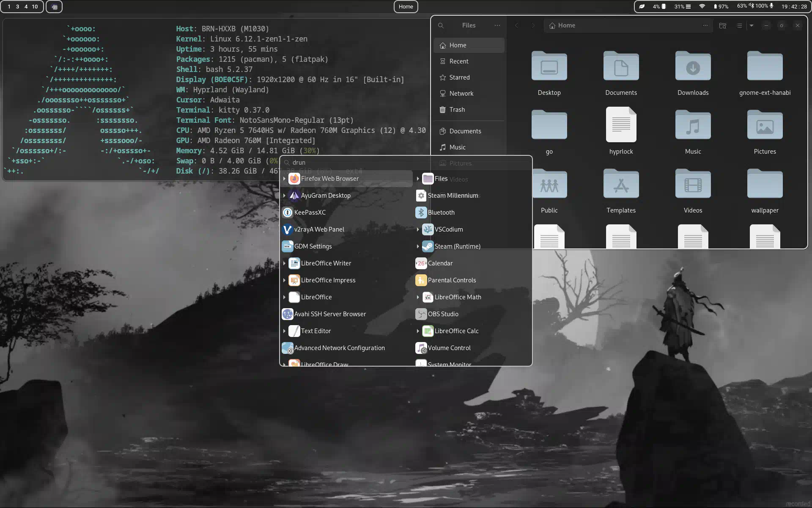Launch OBS Studio from the app list
The width and height of the screenshot is (812, 508).
(443, 314)
